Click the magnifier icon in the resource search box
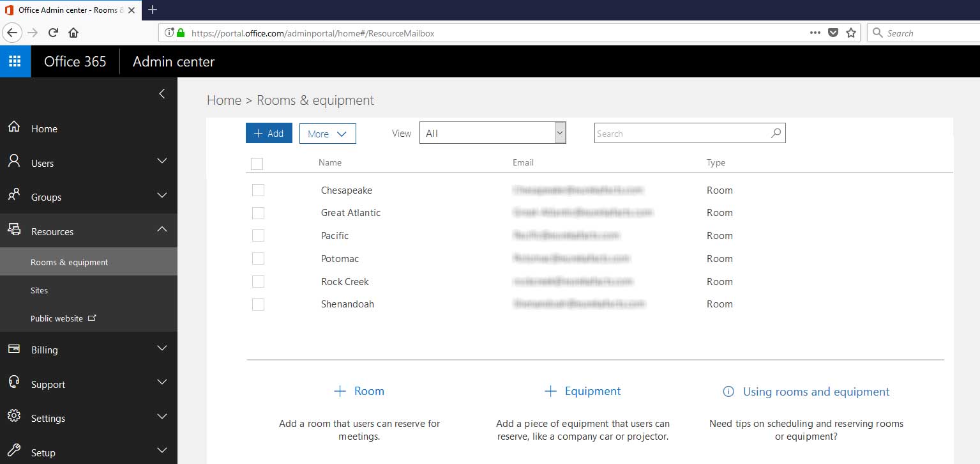The width and height of the screenshot is (980, 464). [776, 134]
